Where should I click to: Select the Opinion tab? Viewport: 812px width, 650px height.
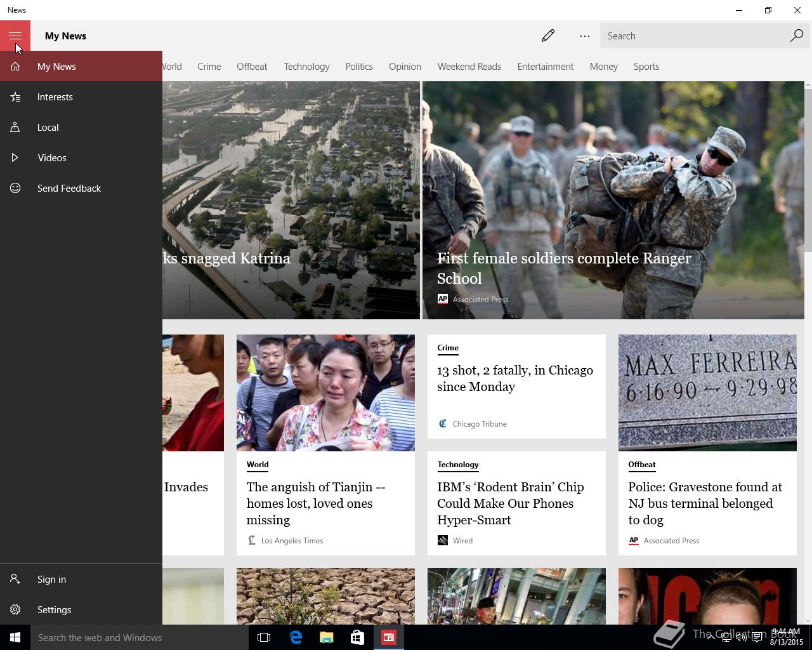[x=405, y=66]
